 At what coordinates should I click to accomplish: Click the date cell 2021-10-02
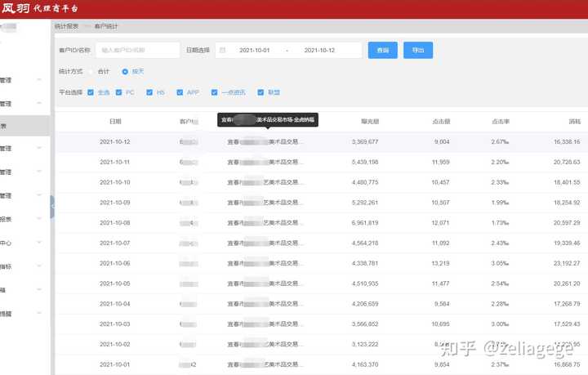115,344
